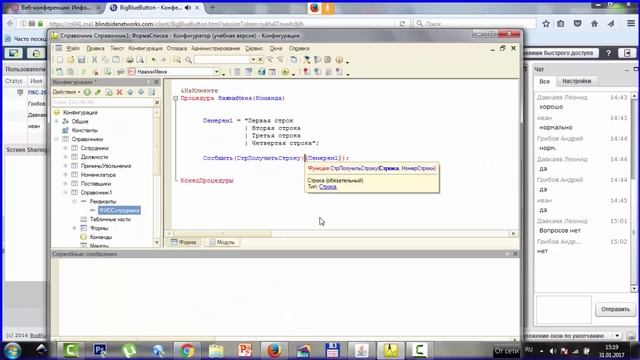Switch to the Форма tab

[184, 242]
